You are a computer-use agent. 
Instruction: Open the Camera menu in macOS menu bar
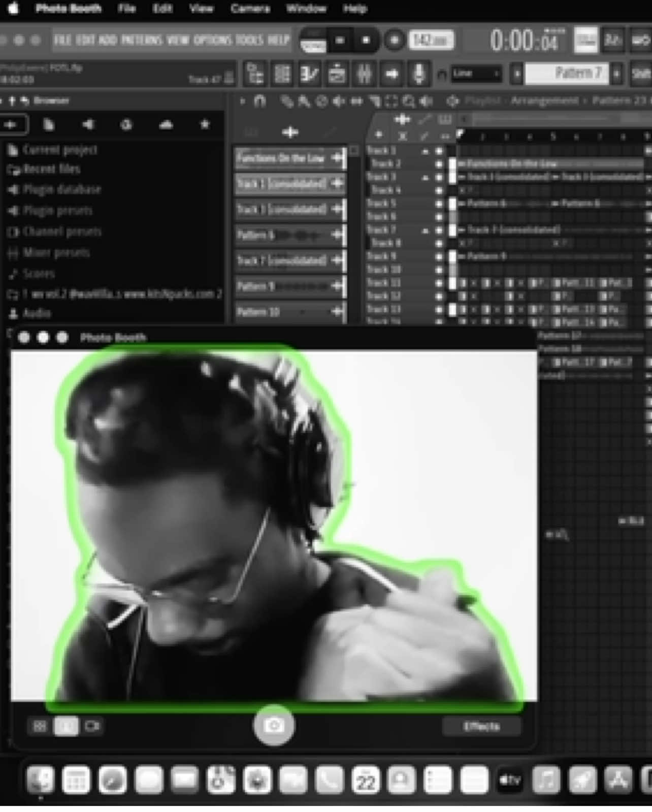[x=250, y=9]
